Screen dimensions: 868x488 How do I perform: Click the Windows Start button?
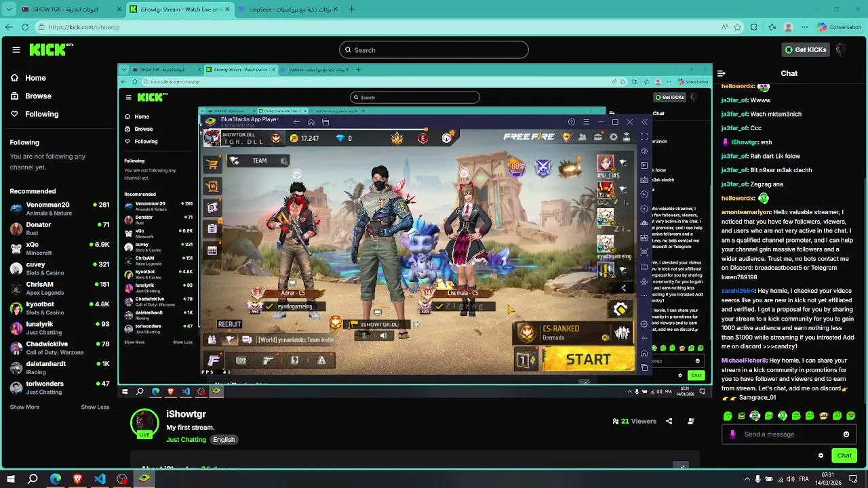click(x=10, y=479)
